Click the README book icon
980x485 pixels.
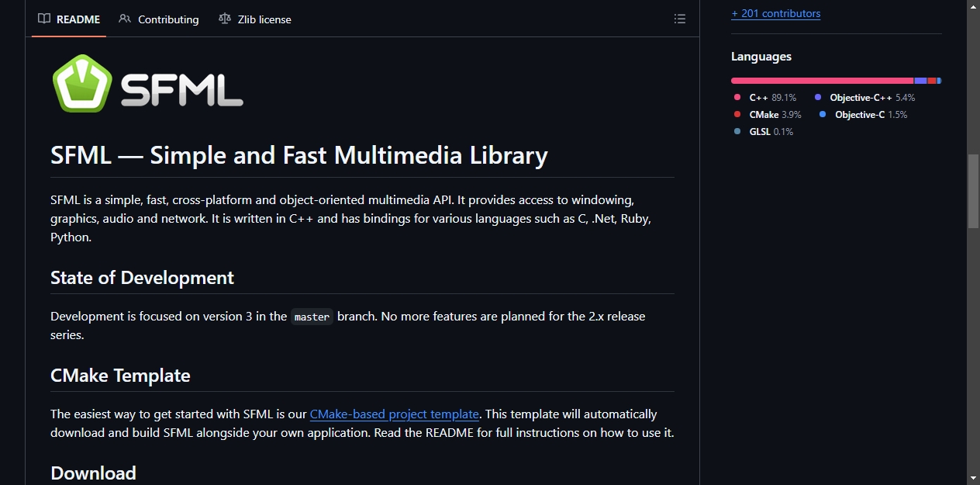44,19
